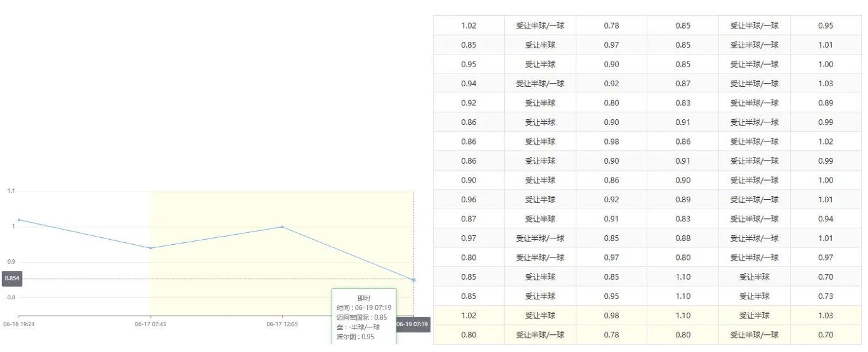
Task: Click the 1.1 y-axis label
Action: pos(11,191)
